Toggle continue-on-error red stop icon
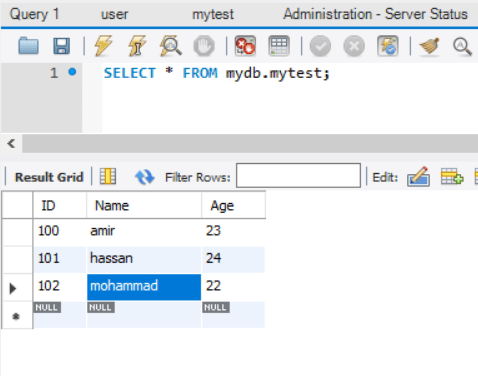This screenshot has height=376, width=478. pos(245,46)
